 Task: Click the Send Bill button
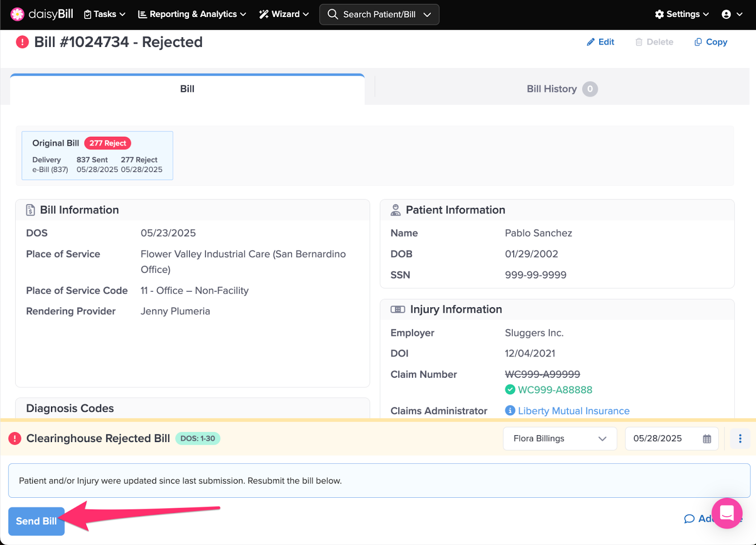click(36, 521)
